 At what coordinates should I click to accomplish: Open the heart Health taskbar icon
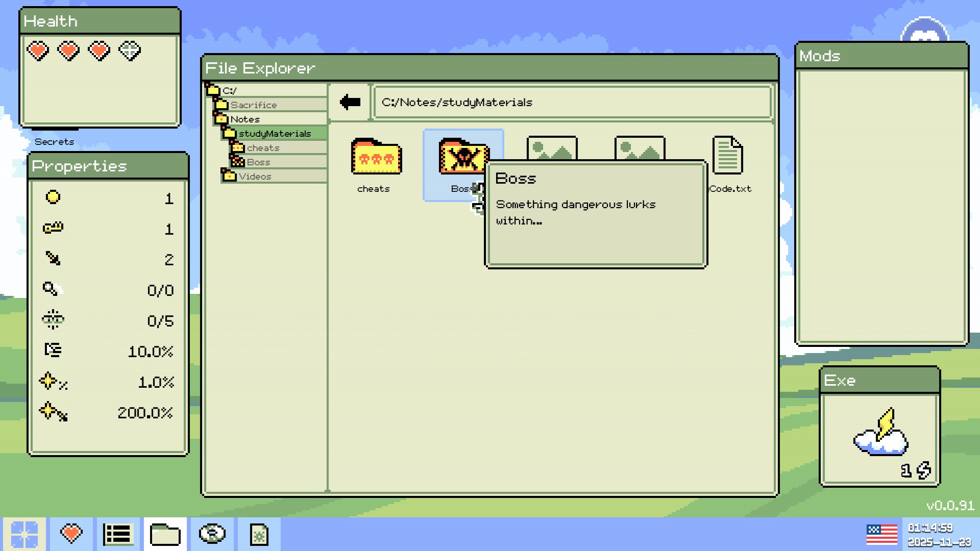tap(71, 534)
